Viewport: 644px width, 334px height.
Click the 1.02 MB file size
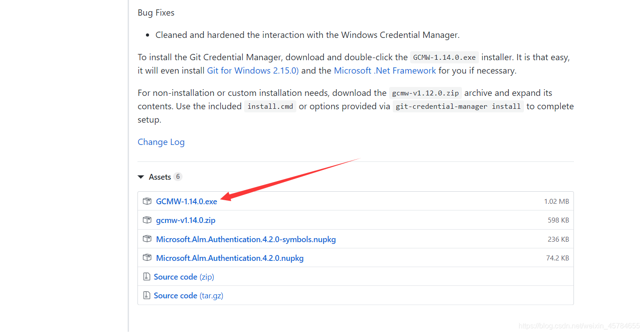557,201
